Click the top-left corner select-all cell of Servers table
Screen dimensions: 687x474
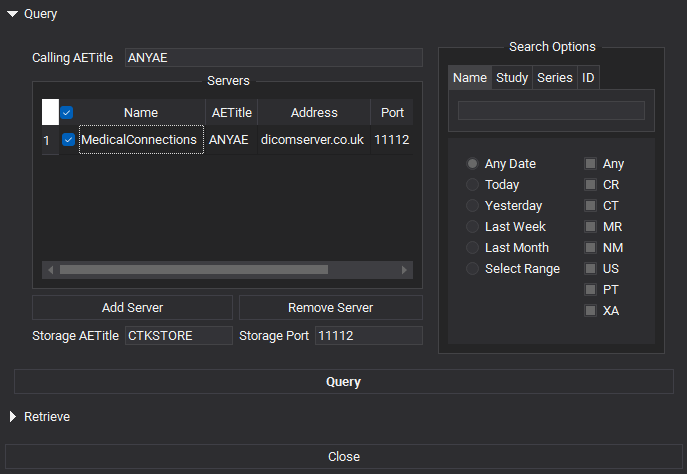click(50, 112)
